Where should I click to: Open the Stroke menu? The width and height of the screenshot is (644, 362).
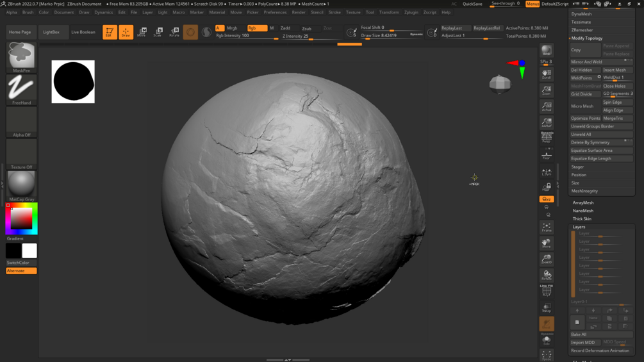click(334, 12)
